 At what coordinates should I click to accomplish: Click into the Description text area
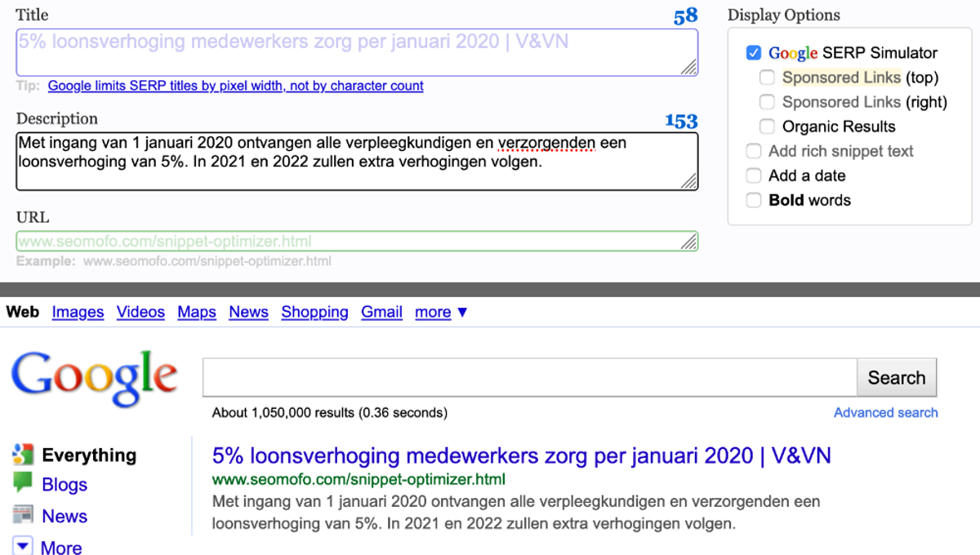pyautogui.click(x=357, y=162)
